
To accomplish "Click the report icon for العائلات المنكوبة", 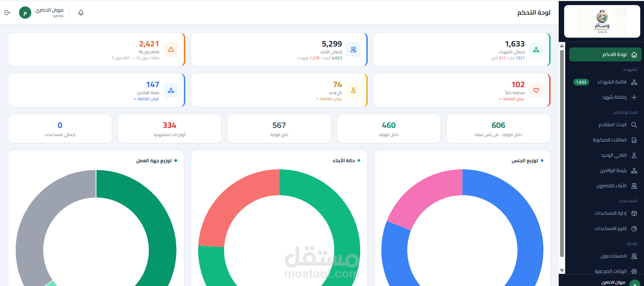I will 634,140.
